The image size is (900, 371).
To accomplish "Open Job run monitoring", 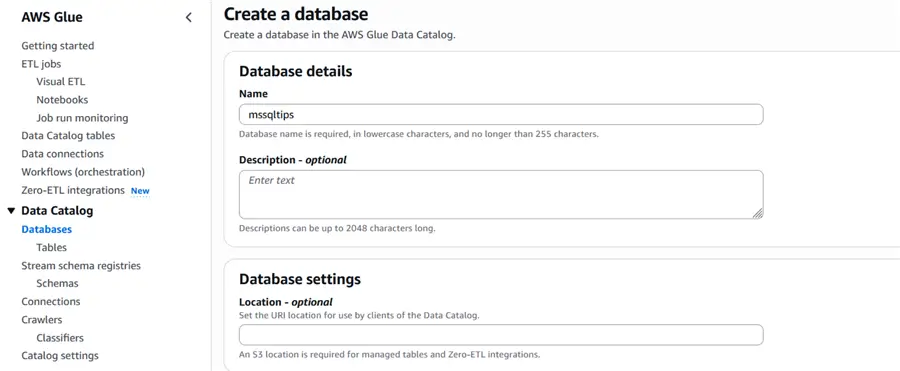I will [82, 118].
